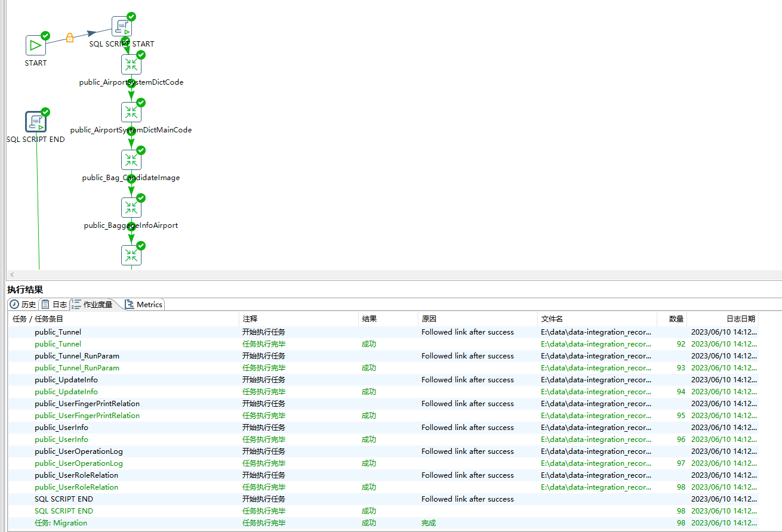Open the 日志 tab

click(x=54, y=304)
